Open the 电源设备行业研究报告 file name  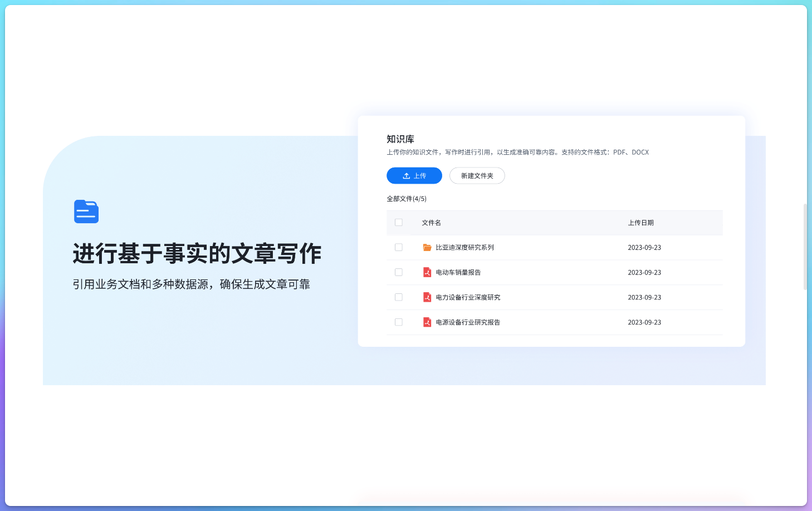point(468,322)
